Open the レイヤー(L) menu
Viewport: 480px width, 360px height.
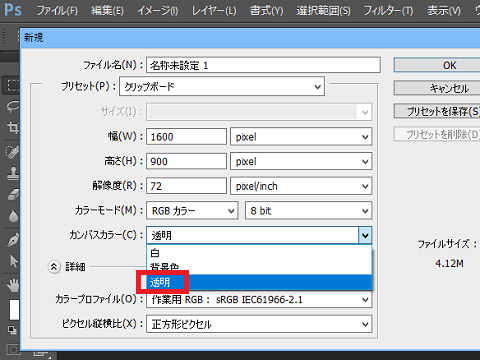(x=214, y=11)
